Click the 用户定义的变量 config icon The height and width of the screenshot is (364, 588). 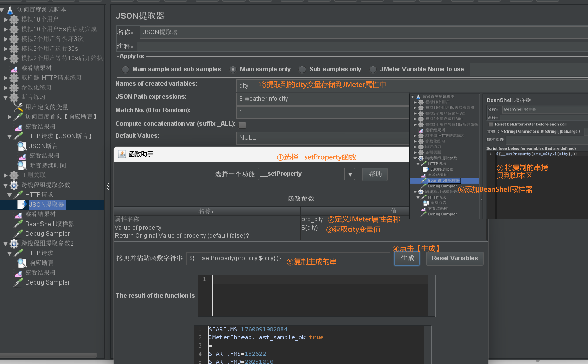(x=18, y=107)
